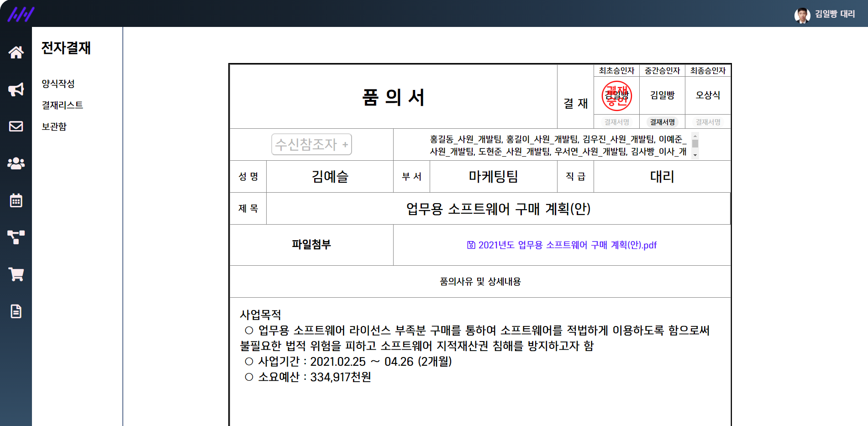Click the 수신참조자 + button
Screen dimensions: 868x426
311,145
